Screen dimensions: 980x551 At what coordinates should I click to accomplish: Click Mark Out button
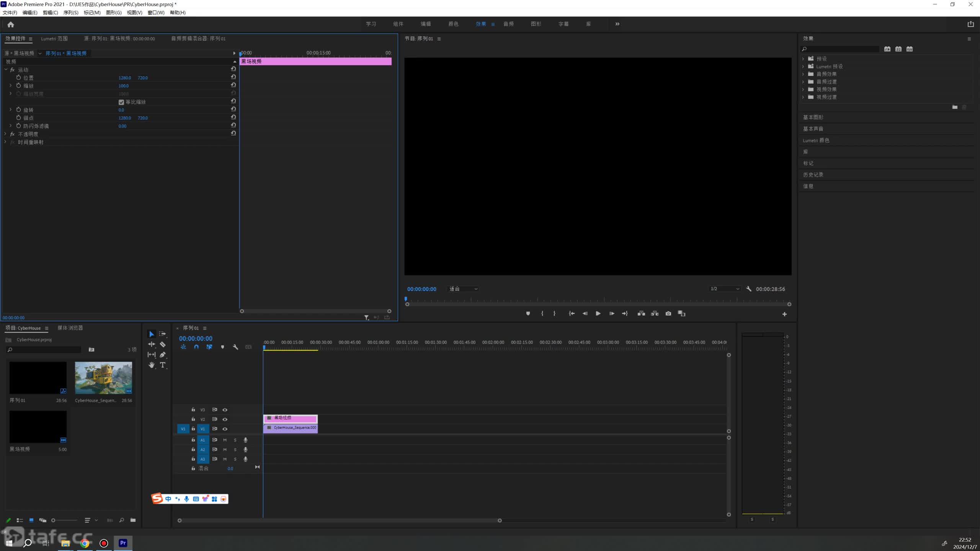point(554,313)
